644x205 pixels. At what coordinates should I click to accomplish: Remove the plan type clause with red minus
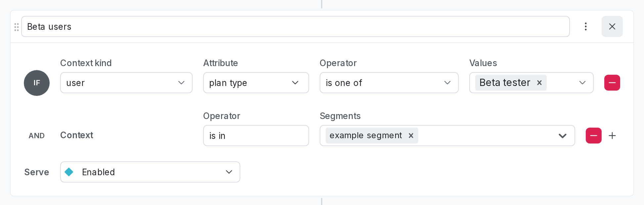(x=612, y=83)
